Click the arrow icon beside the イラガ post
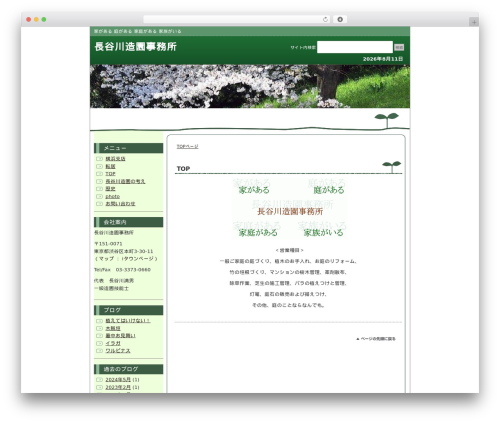This screenshot has width=500, height=423. coord(99,343)
